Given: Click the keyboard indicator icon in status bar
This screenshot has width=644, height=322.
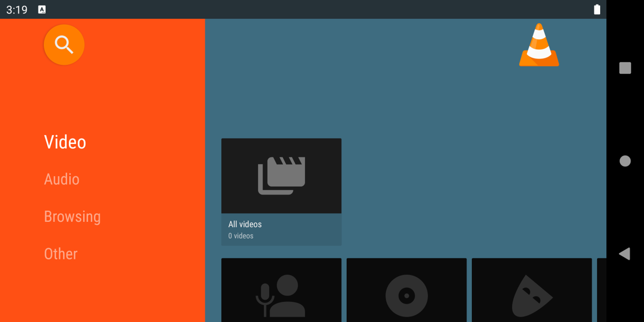Looking at the screenshot, I should [x=42, y=10].
